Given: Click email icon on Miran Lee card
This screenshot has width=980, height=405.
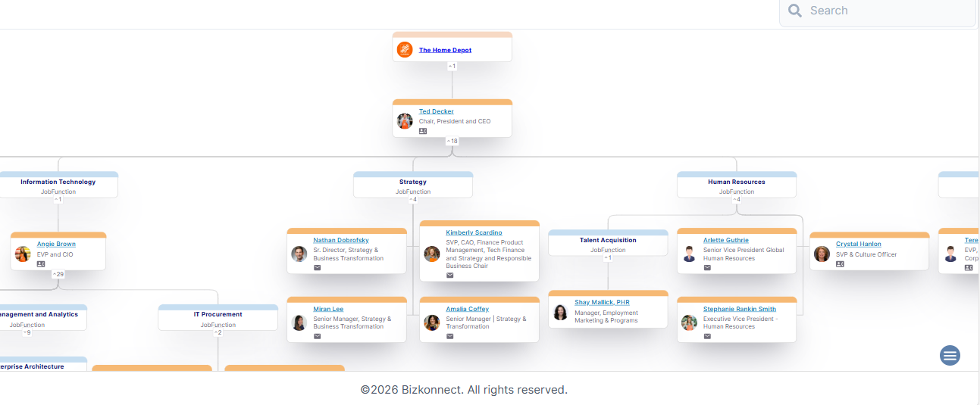Looking at the screenshot, I should [318, 336].
